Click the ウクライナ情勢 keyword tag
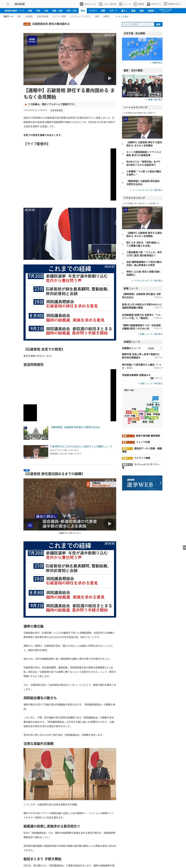This screenshot has height=868, width=186. click(59, 16)
